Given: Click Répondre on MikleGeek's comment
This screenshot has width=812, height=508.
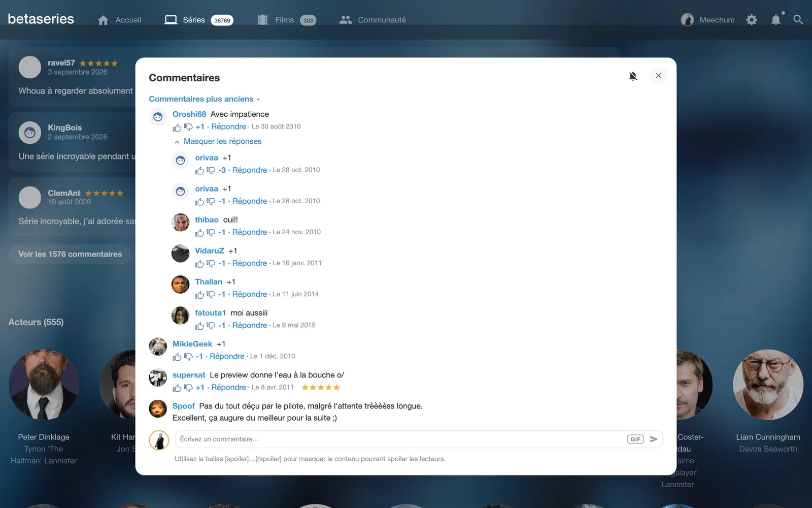Looking at the screenshot, I should [227, 356].
